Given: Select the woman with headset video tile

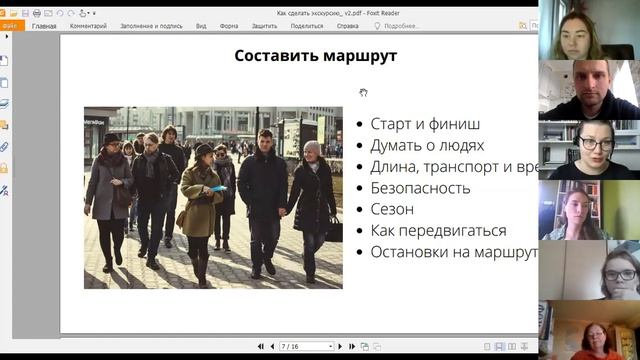Looking at the screenshot, I should click(589, 150).
